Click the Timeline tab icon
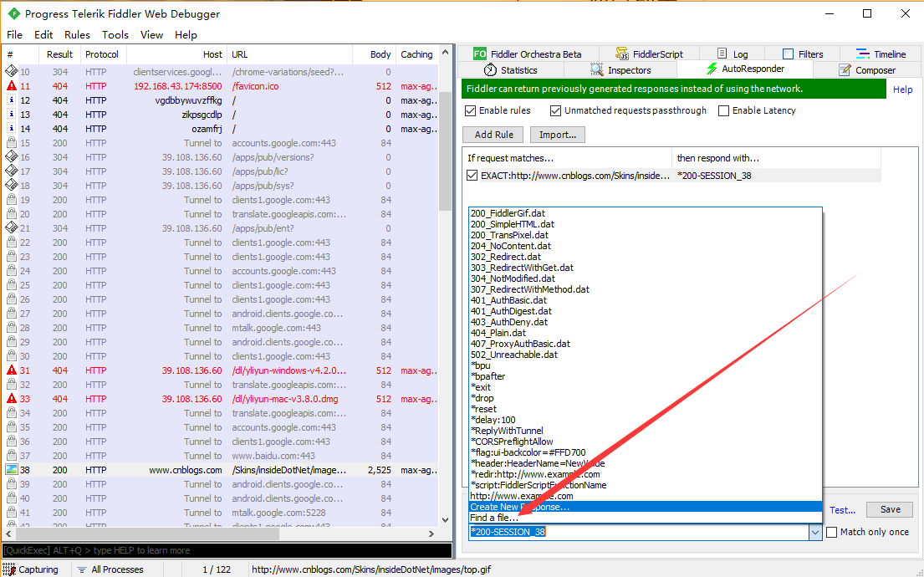 coord(863,54)
